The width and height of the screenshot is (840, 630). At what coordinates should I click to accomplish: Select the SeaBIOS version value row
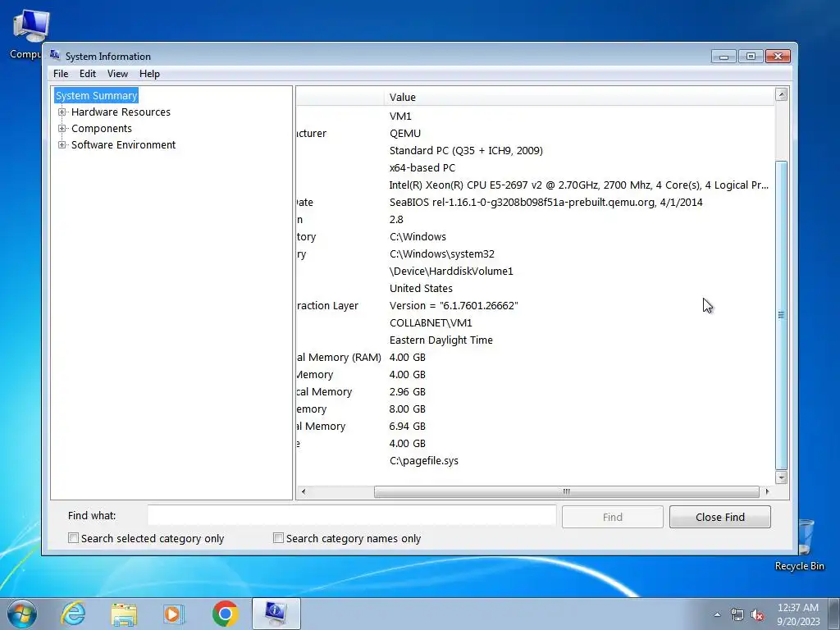tap(546, 202)
